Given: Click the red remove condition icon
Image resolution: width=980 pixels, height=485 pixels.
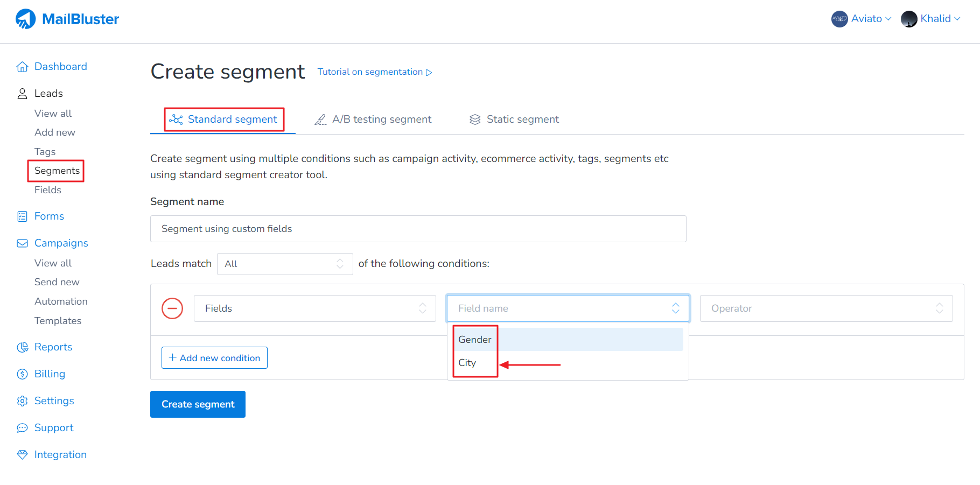Looking at the screenshot, I should tap(172, 308).
